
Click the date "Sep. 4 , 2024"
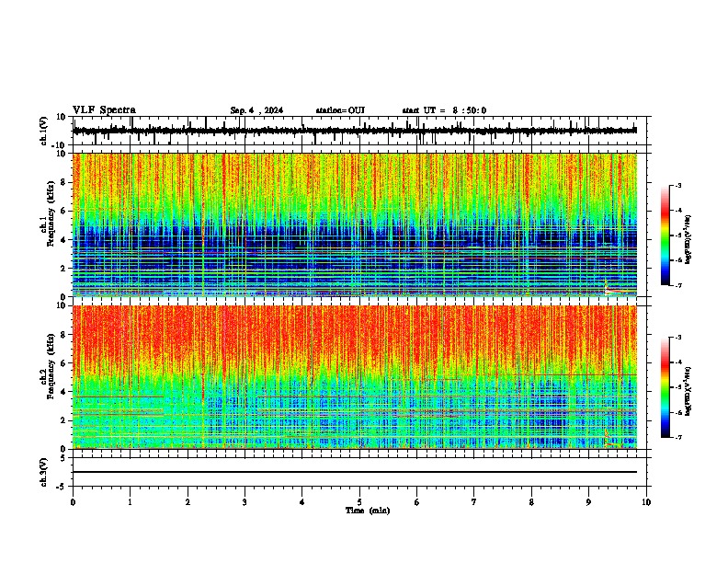click(256, 110)
